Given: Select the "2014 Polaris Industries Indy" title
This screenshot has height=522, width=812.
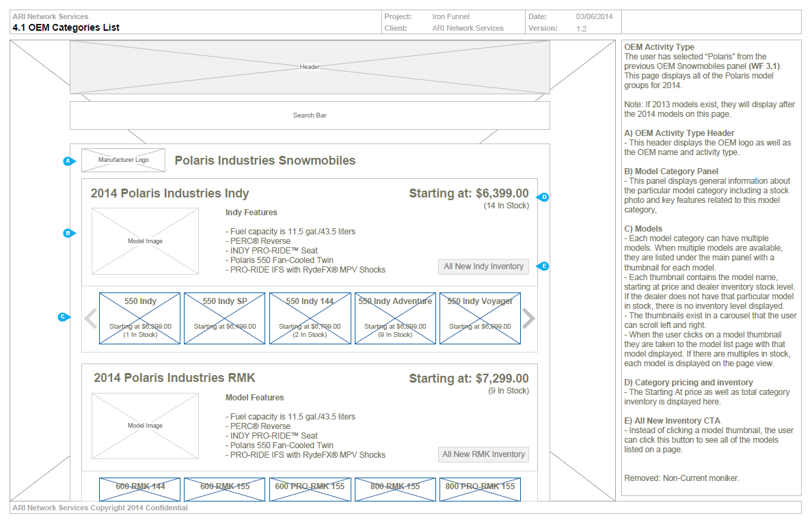Looking at the screenshot, I should (170, 193).
